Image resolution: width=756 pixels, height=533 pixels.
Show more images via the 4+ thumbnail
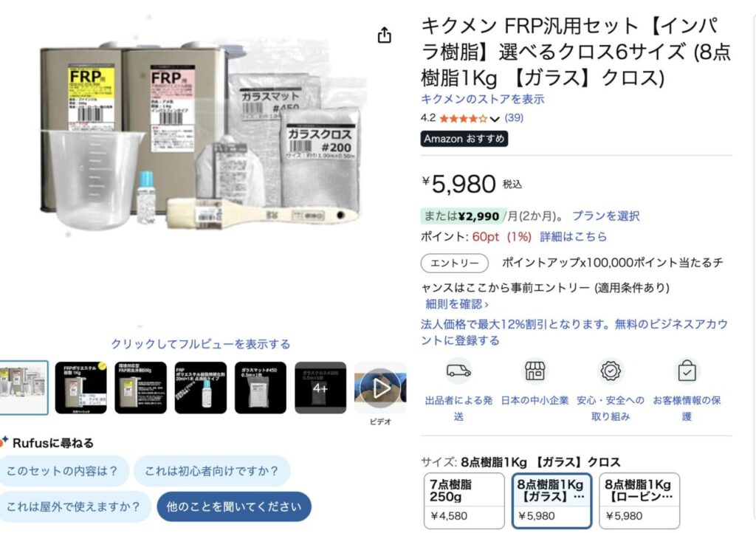point(320,388)
